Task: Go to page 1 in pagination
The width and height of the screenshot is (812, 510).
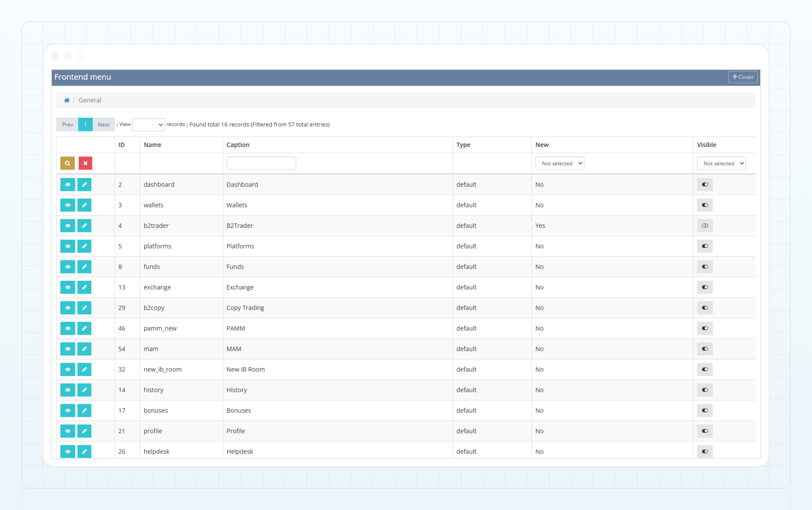Action: pyautogui.click(x=85, y=125)
